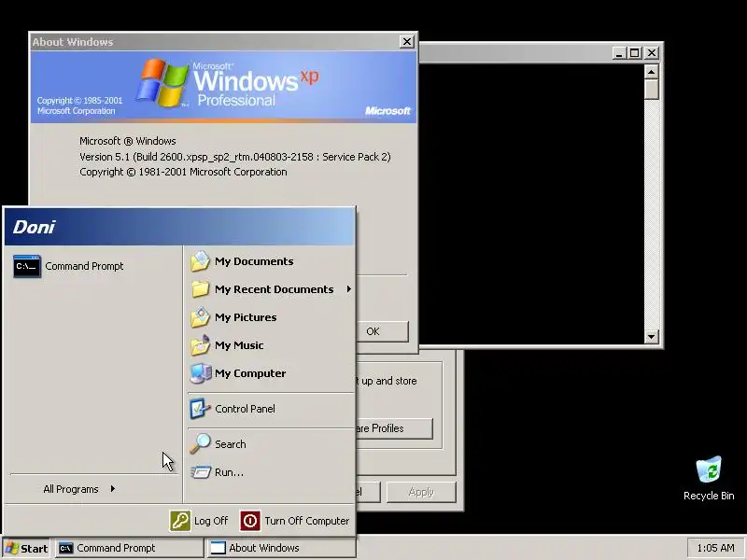Maximize the black console window
This screenshot has height=560, width=747.
click(635, 53)
